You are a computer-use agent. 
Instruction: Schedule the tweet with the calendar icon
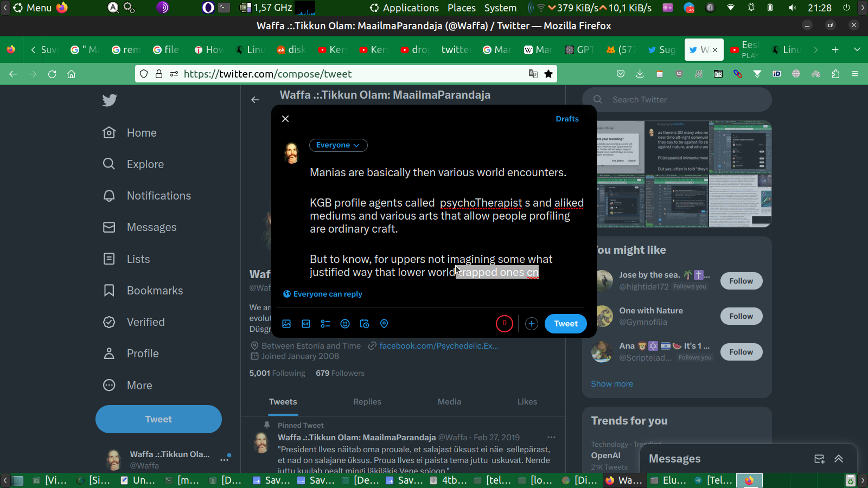[x=365, y=324]
